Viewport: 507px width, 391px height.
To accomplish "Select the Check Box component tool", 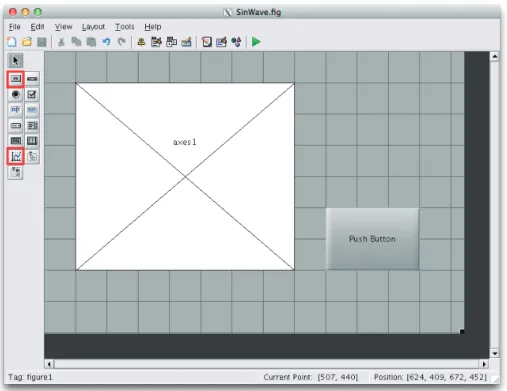I will (x=32, y=94).
